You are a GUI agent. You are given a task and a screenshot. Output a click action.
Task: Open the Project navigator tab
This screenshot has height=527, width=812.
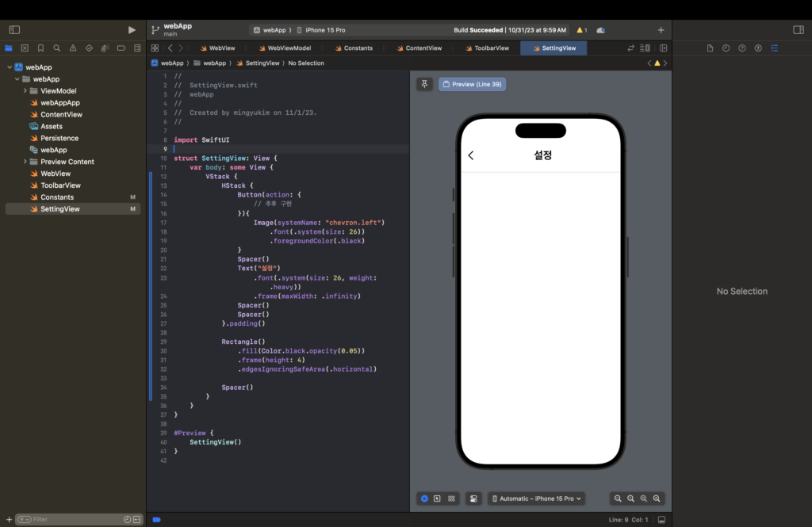pyautogui.click(x=9, y=48)
